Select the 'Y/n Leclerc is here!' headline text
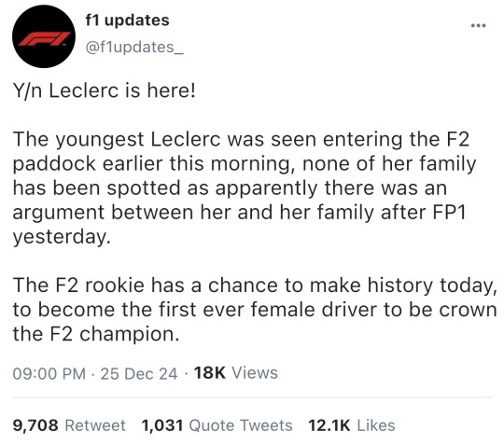Image resolution: width=504 pixels, height=445 pixels. click(104, 90)
